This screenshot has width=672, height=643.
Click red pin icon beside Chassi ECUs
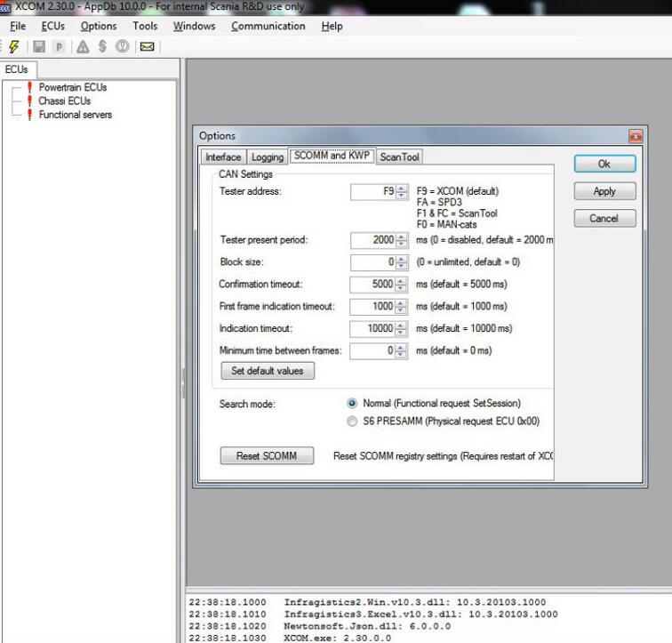click(x=29, y=101)
